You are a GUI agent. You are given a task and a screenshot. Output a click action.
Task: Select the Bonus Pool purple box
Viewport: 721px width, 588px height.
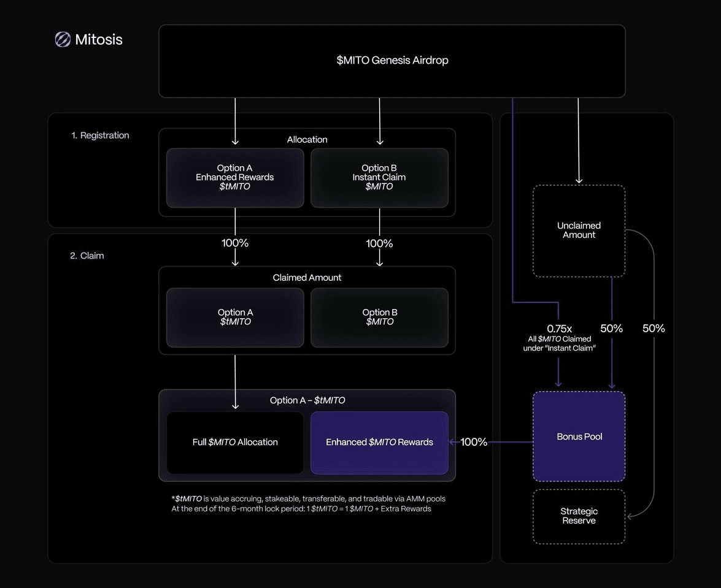[x=579, y=437]
